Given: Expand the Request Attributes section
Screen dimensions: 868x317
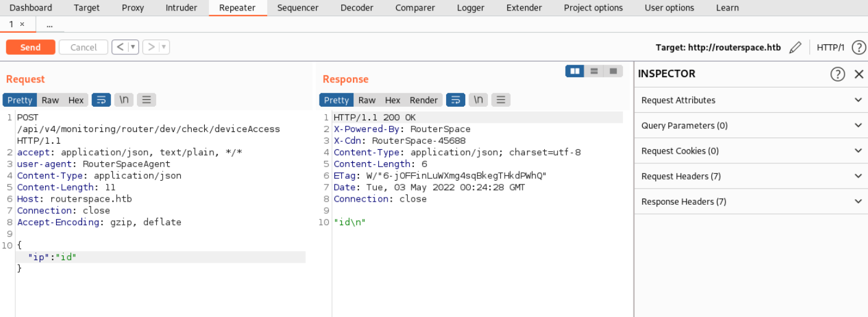Looking at the screenshot, I should (x=751, y=100).
